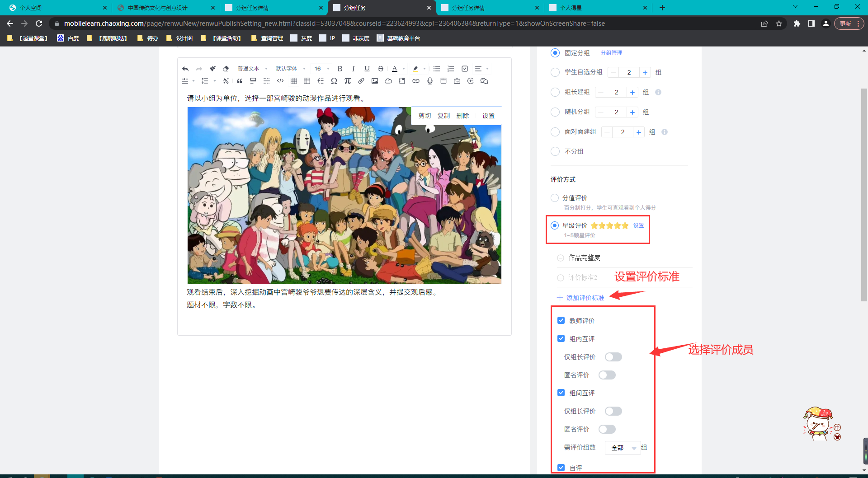Screen dimensions: 868x478
Task: Click 分组管理 link
Action: [611, 53]
